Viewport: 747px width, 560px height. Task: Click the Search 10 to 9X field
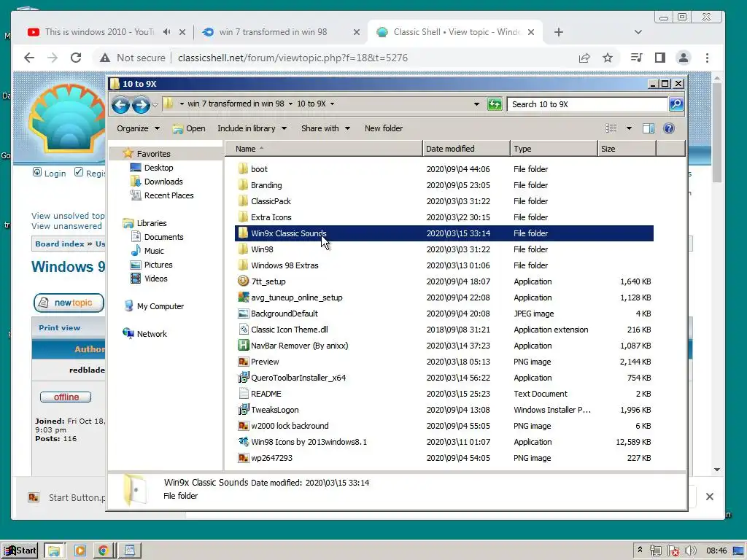pyautogui.click(x=587, y=104)
